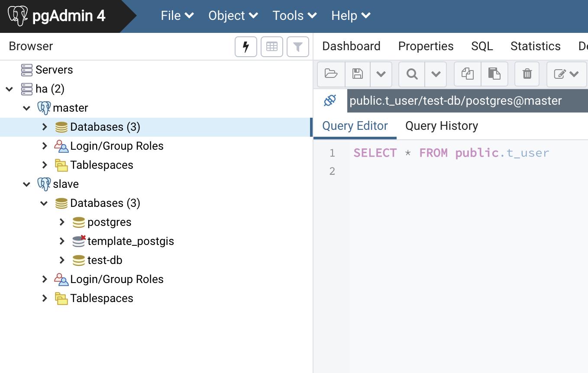The height and width of the screenshot is (373, 588).
Task: Click the ha server group icon
Action: pyautogui.click(x=27, y=89)
